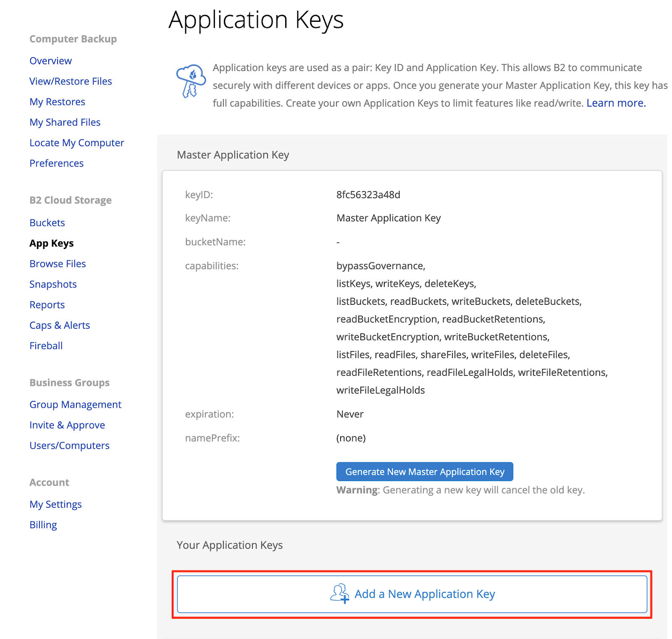This screenshot has width=672, height=639.
Task: Click Add a New Application Key
Action: pos(412,594)
